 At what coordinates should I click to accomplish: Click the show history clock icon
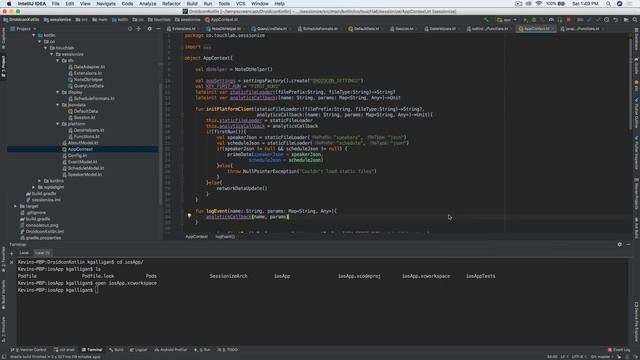pyautogui.click(x=607, y=20)
